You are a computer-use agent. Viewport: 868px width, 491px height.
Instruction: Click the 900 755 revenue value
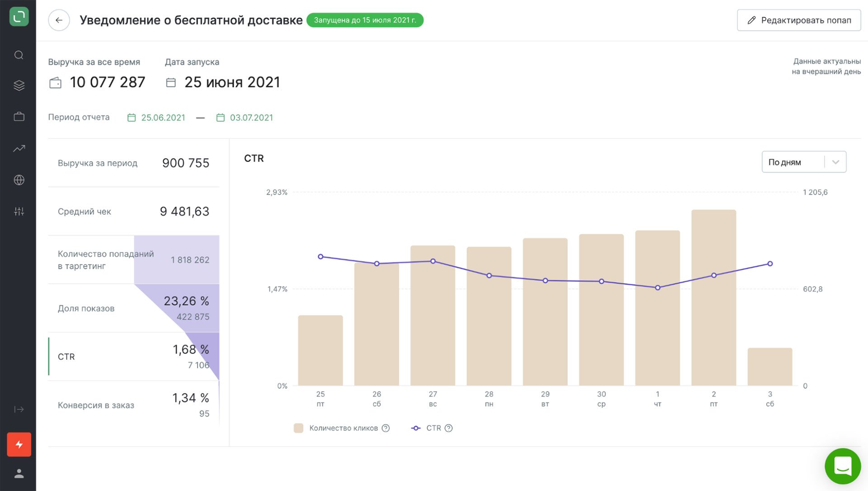[x=186, y=163]
